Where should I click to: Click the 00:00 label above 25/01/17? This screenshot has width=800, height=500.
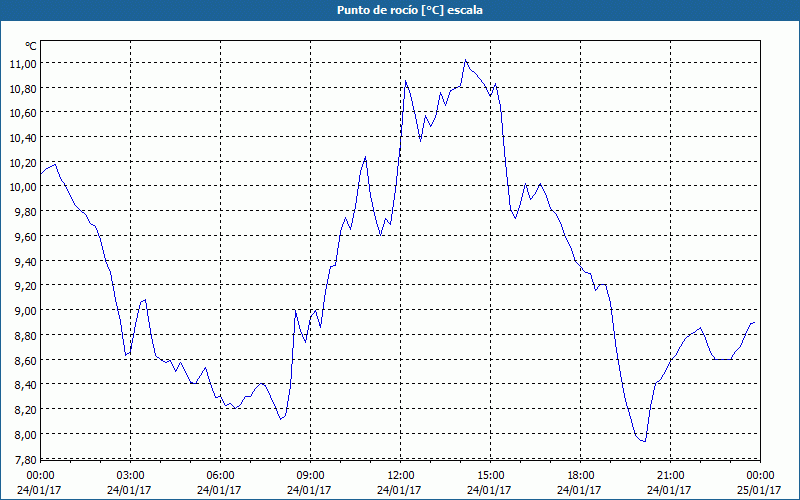pyautogui.click(x=760, y=476)
